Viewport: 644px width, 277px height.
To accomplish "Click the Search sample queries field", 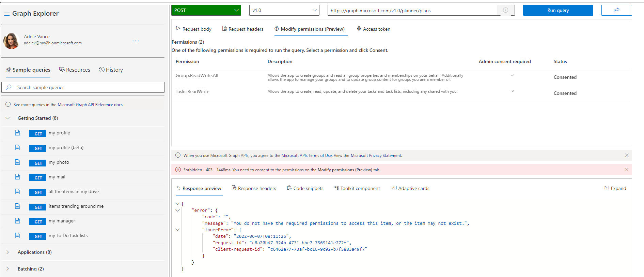I will (x=83, y=87).
